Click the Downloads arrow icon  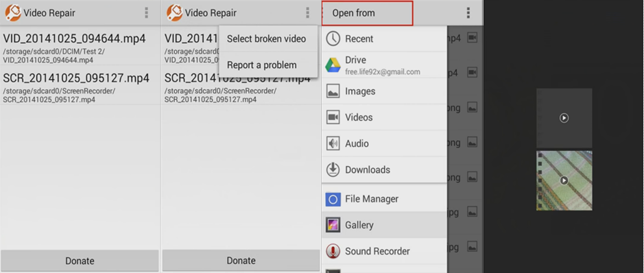[x=333, y=169]
